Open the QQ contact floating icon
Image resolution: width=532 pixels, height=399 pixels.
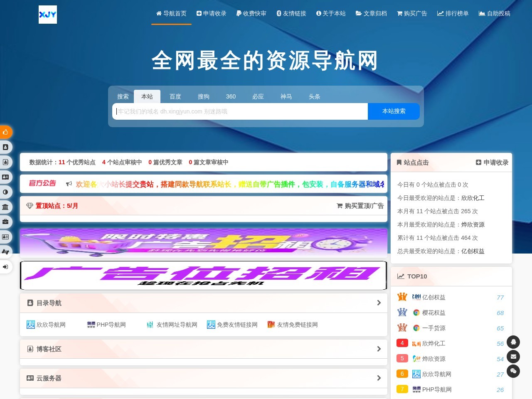tap(513, 342)
